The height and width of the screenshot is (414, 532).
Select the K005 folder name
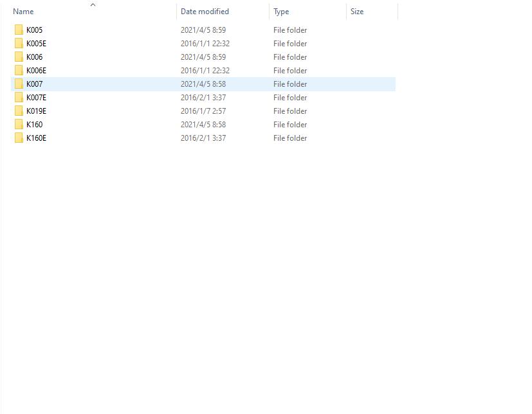(x=34, y=30)
